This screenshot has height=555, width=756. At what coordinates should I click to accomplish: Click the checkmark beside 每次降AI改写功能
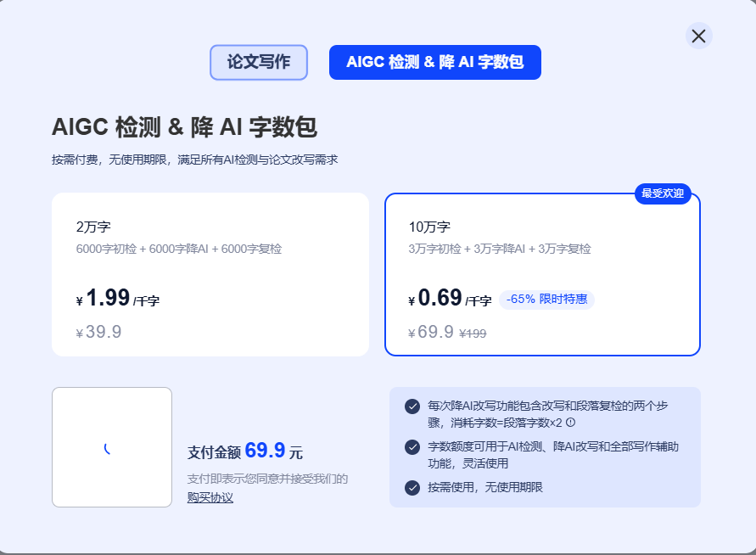point(411,407)
